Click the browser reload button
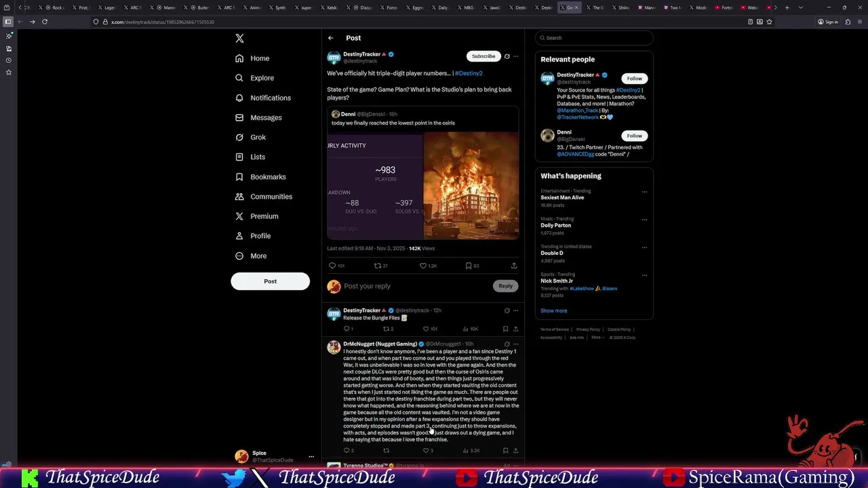The width and height of the screenshot is (868, 488). [x=45, y=22]
